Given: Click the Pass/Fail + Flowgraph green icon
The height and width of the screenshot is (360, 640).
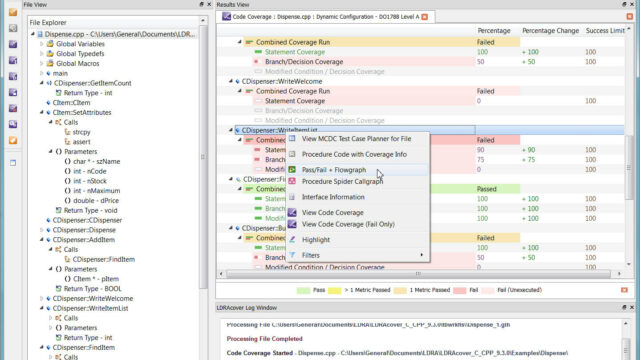Looking at the screenshot, I should [292, 169].
